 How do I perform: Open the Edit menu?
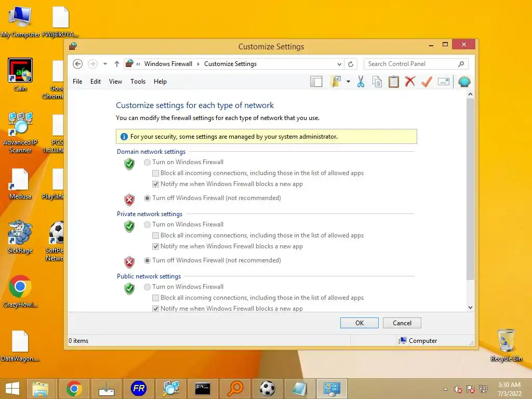(96, 82)
